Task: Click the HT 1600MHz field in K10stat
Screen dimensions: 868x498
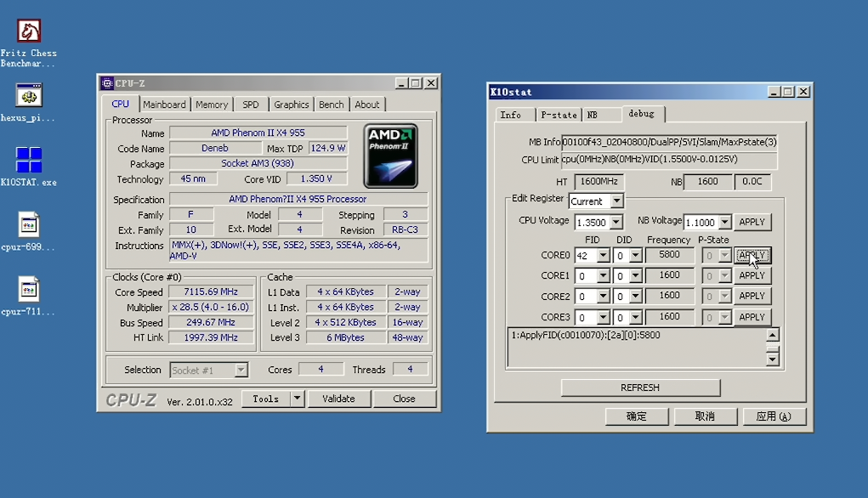Action: (x=599, y=182)
